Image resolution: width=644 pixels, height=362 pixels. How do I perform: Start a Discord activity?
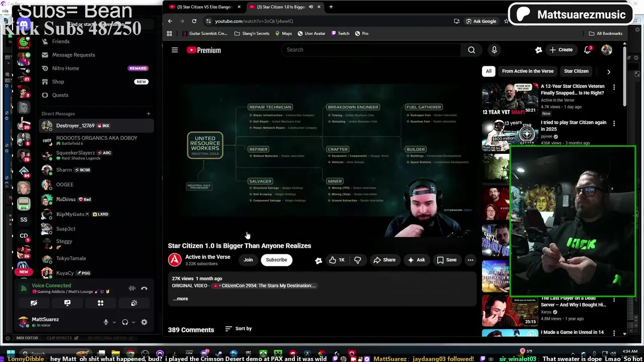101,303
